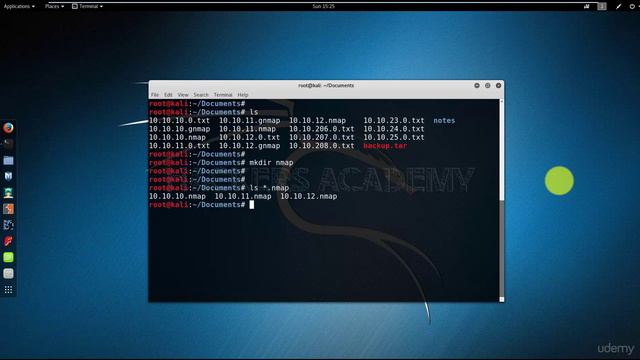Launch Armitage from the dock
The width and height of the screenshot is (640, 360).
coord(8,193)
